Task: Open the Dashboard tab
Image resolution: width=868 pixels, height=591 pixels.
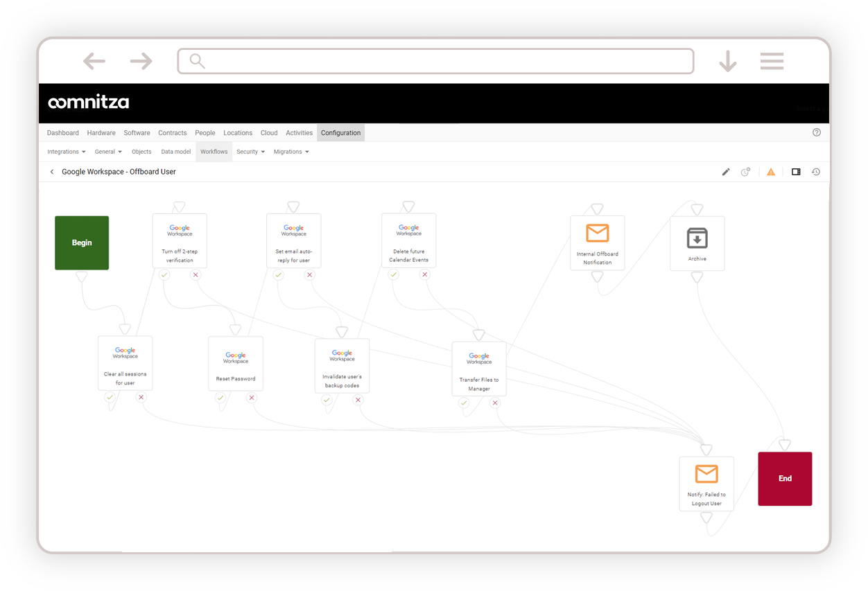Action: [x=63, y=133]
